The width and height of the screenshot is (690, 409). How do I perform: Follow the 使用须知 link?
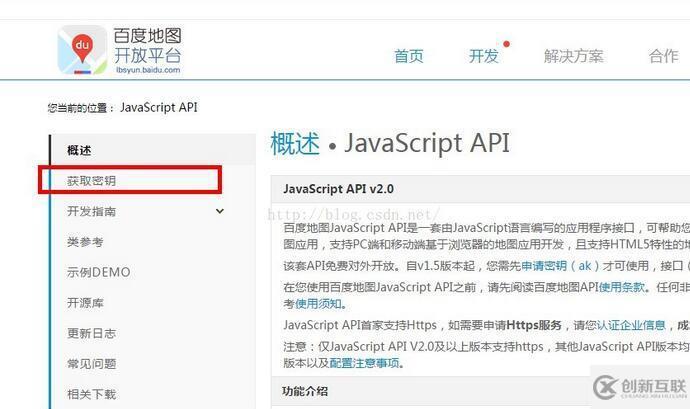coord(318,304)
